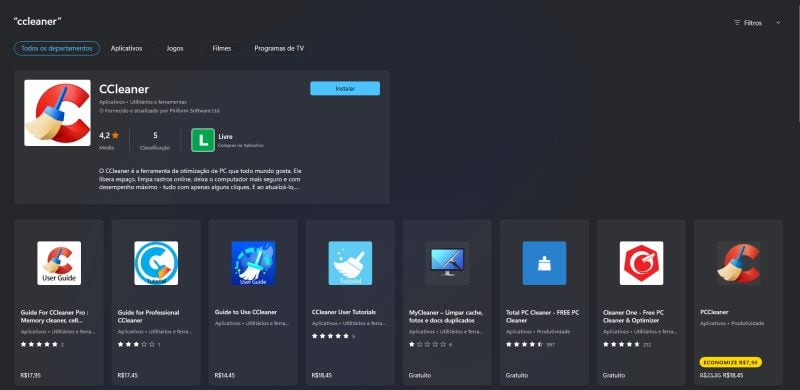Switch to the Filmes tab
The image size is (800, 390).
(x=222, y=48)
